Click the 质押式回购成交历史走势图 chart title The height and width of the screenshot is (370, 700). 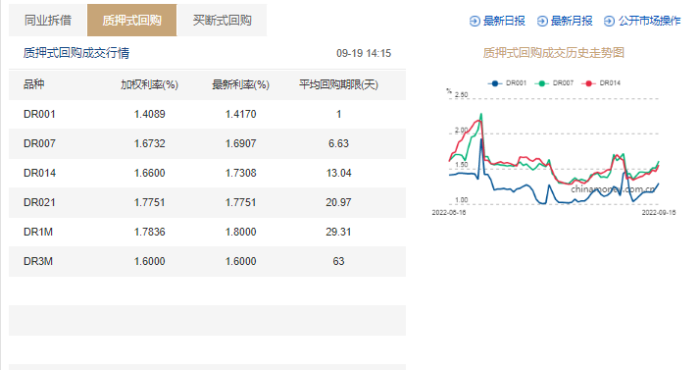(554, 53)
